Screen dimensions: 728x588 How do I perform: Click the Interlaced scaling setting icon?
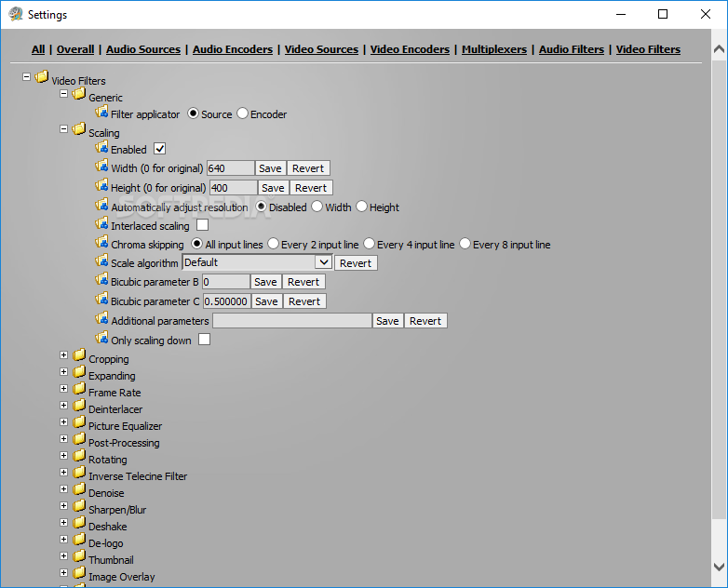(x=101, y=223)
